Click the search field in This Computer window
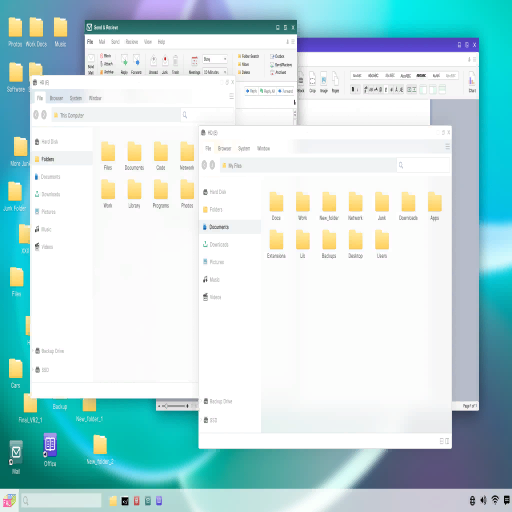The width and height of the screenshot is (512, 512). pyautogui.click(x=207, y=115)
